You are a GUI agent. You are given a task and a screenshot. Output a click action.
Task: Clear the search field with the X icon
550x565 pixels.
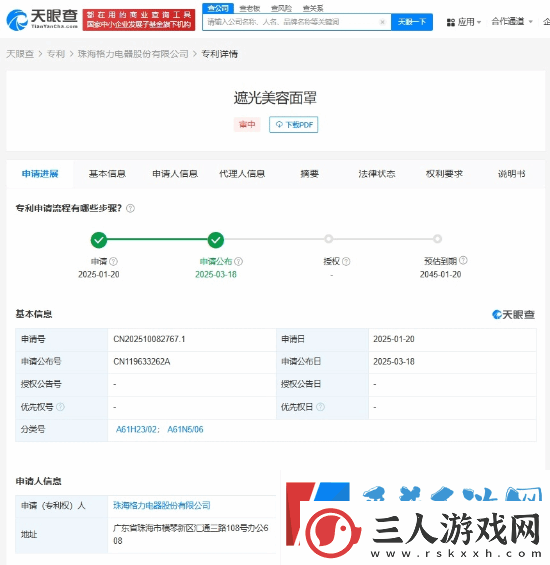pos(382,22)
